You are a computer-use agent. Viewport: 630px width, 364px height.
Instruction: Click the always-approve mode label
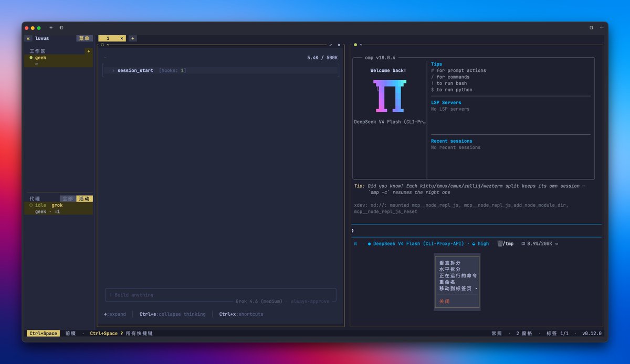tap(311, 302)
